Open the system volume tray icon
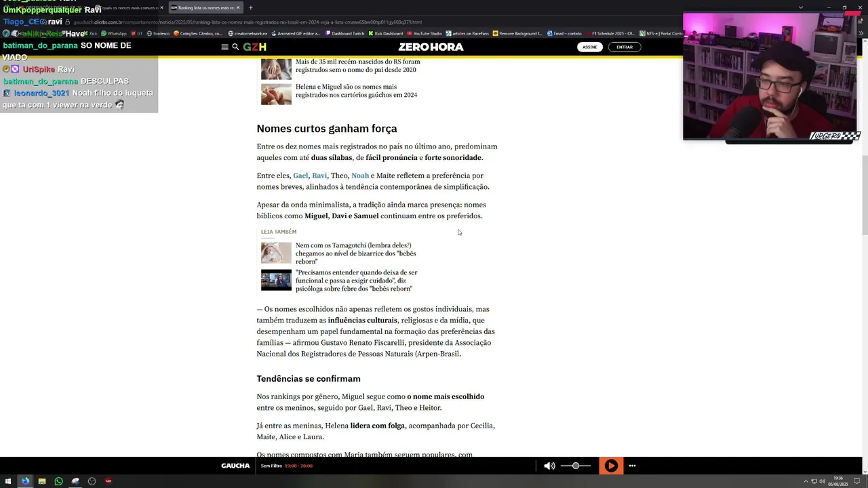 tap(822, 481)
